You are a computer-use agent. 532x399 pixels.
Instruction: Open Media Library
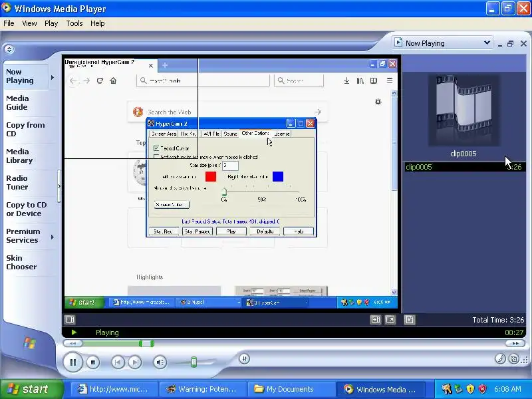tap(19, 156)
